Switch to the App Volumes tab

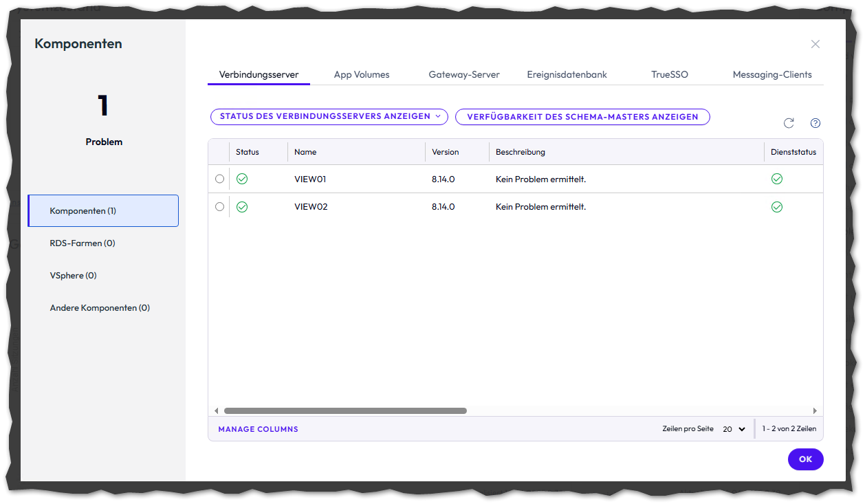(x=362, y=74)
